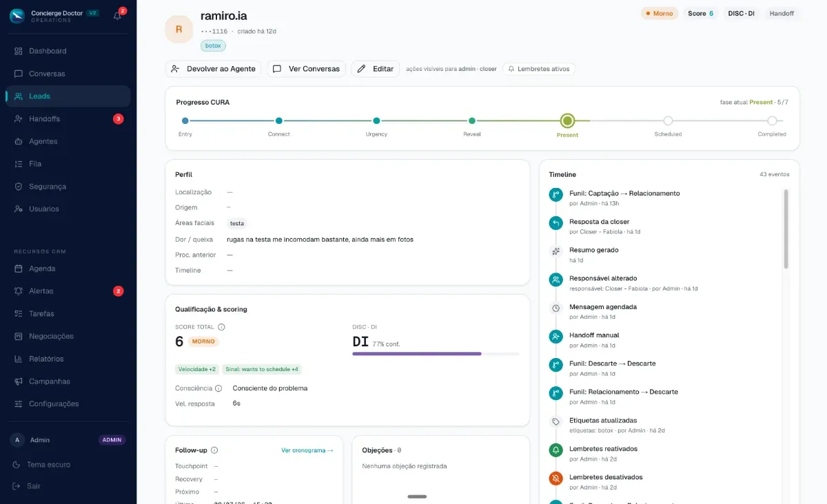Click the Campanhas megaphone icon
827x504 pixels.
click(x=19, y=381)
